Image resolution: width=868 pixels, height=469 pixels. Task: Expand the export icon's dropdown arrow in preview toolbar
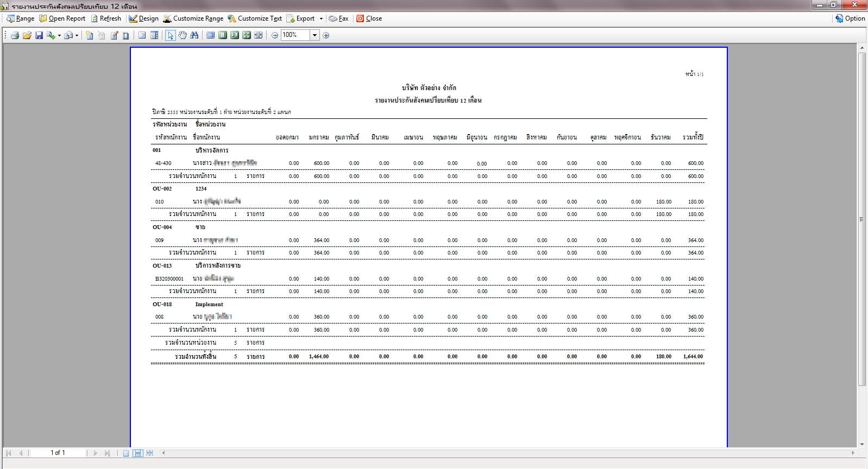[x=59, y=35]
